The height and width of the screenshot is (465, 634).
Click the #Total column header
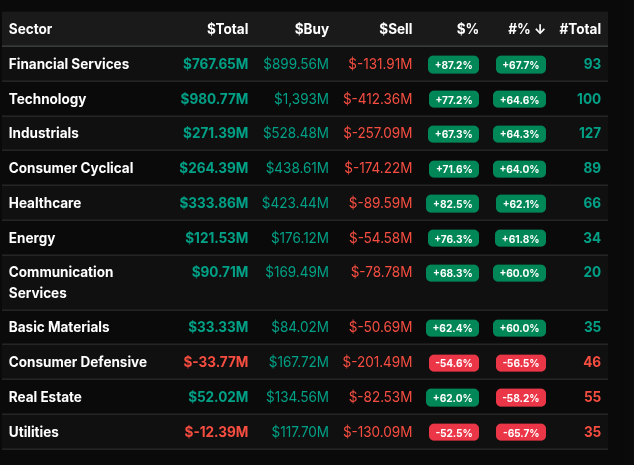point(580,29)
